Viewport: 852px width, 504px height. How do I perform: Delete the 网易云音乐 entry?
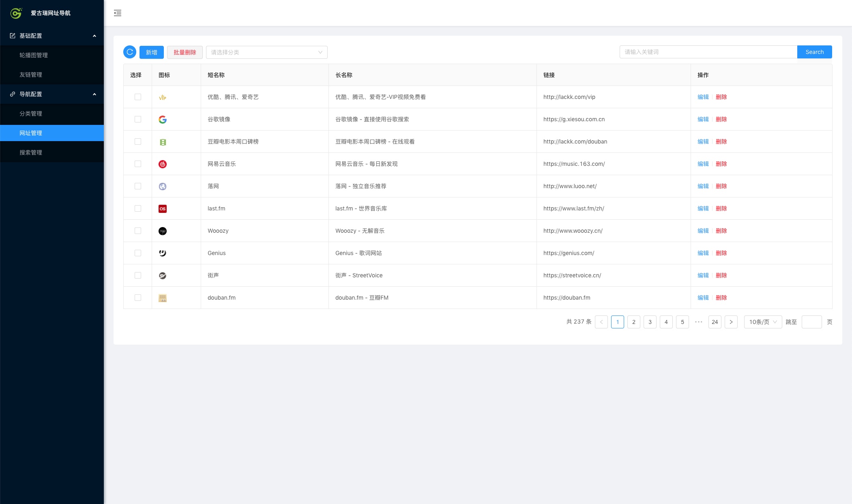(x=721, y=164)
